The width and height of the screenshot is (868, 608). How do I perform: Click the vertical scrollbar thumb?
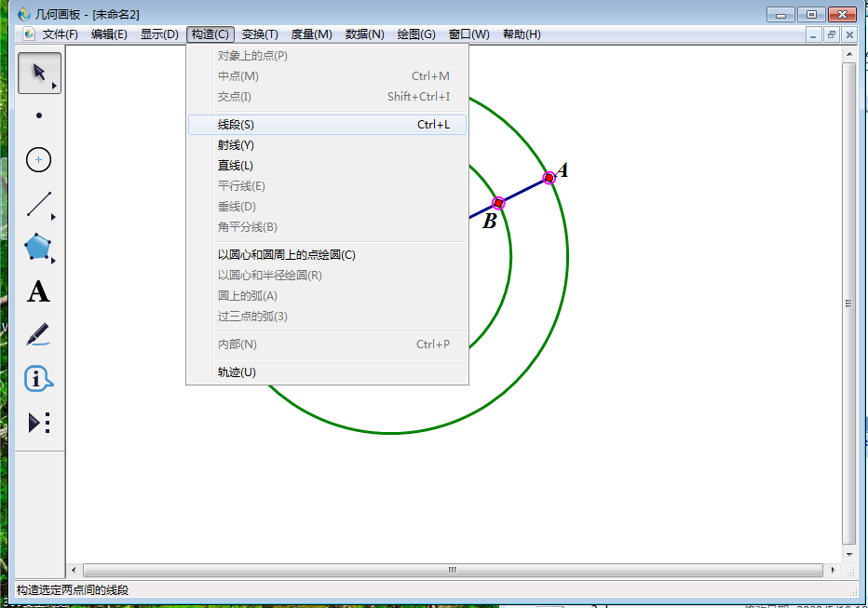849,304
